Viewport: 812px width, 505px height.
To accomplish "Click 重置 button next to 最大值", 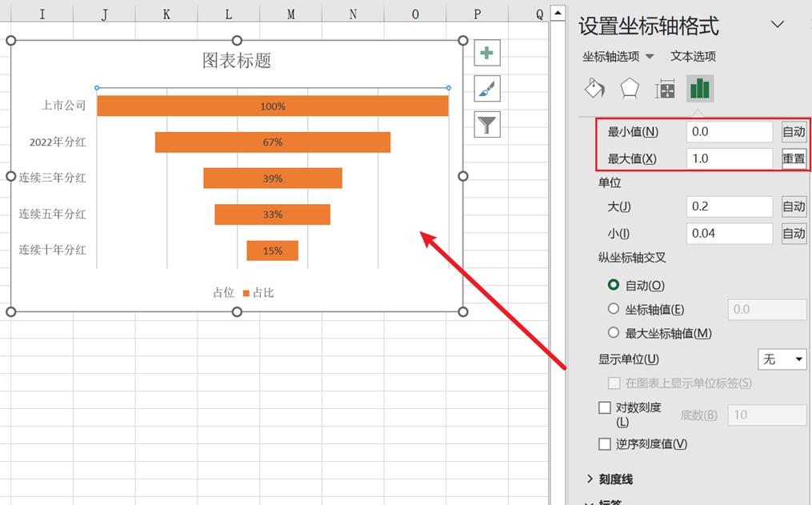I will 794,158.
